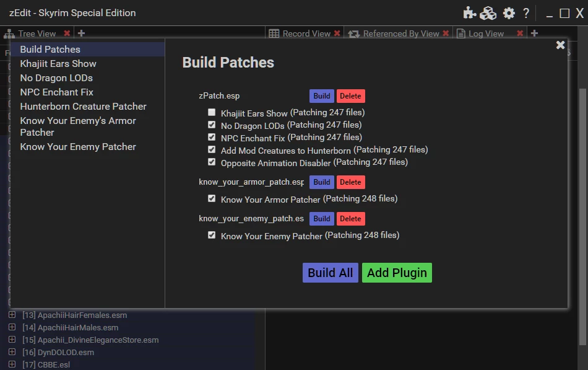Close the Log View tab
588x370 pixels.
tap(520, 33)
